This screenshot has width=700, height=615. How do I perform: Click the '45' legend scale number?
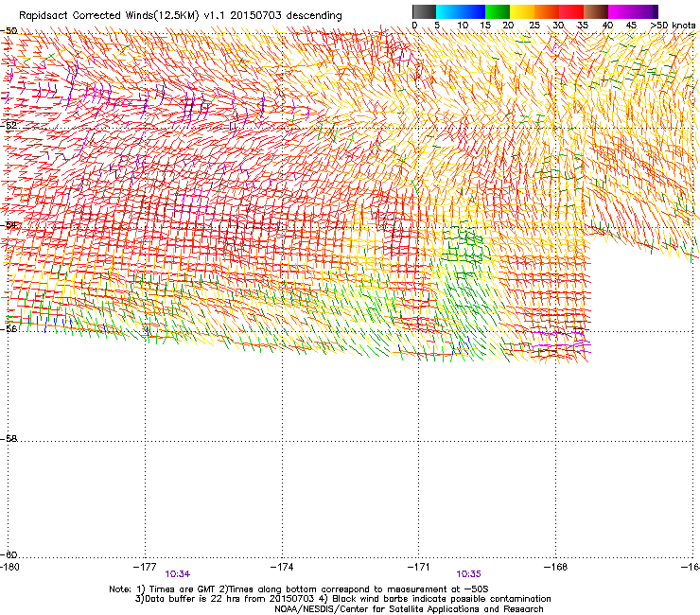[x=631, y=26]
